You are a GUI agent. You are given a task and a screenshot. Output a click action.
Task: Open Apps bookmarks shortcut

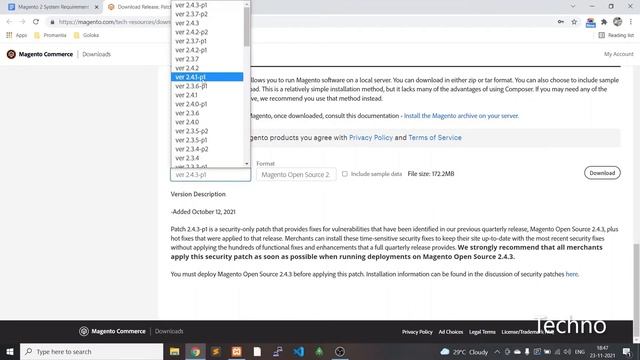(x=17, y=35)
